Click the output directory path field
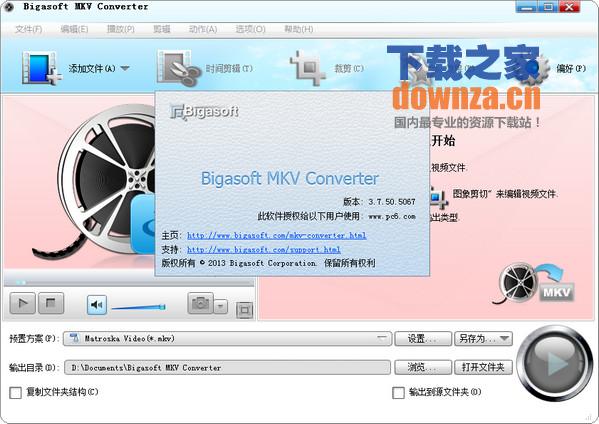The width and height of the screenshot is (599, 424). 227,367
